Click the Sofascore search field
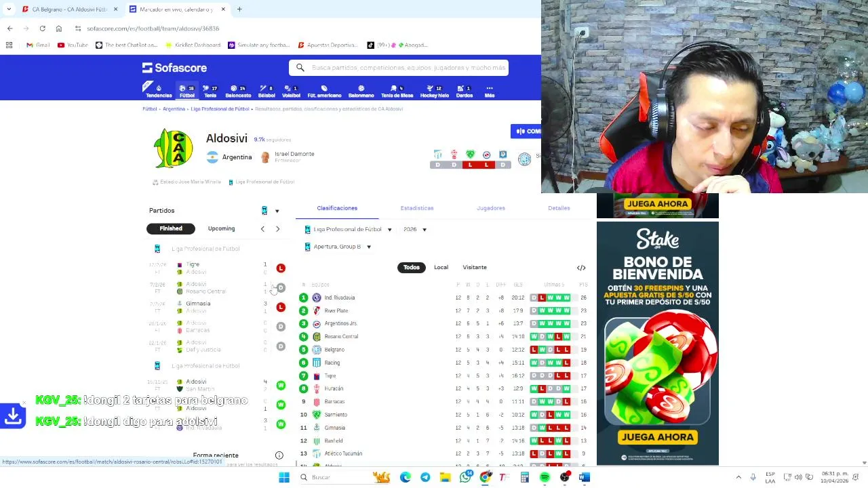Image resolution: width=868 pixels, height=488 pixels. (x=399, y=68)
